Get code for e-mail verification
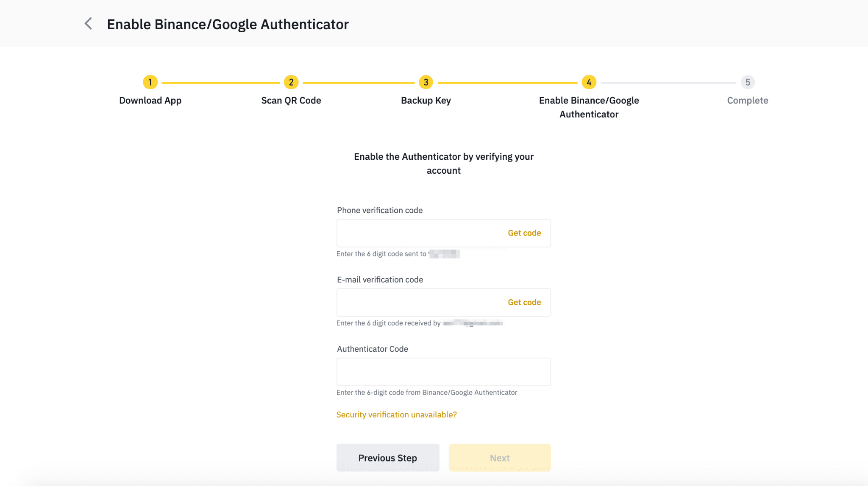This screenshot has height=486, width=868. click(524, 303)
